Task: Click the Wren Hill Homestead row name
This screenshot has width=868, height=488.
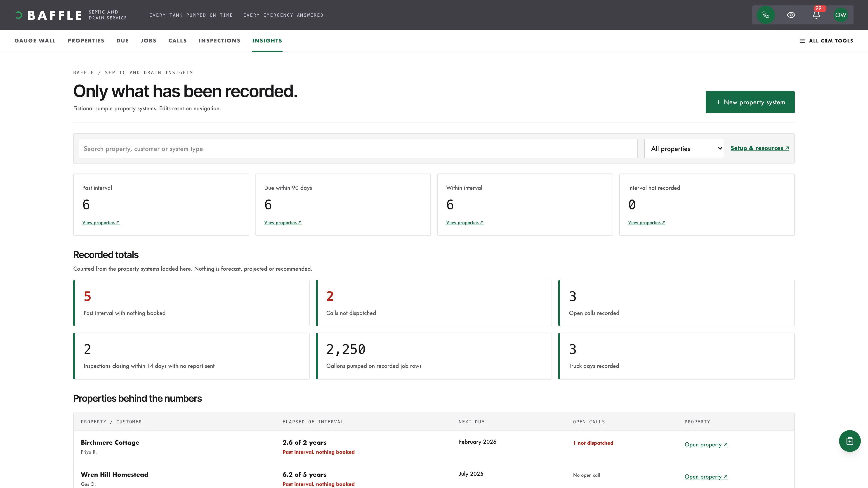Action: click(x=115, y=474)
